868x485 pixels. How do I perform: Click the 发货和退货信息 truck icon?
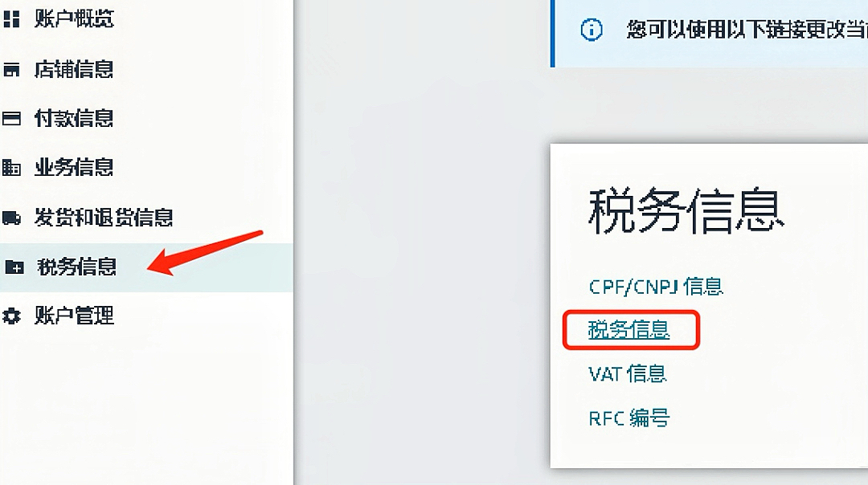coord(11,218)
